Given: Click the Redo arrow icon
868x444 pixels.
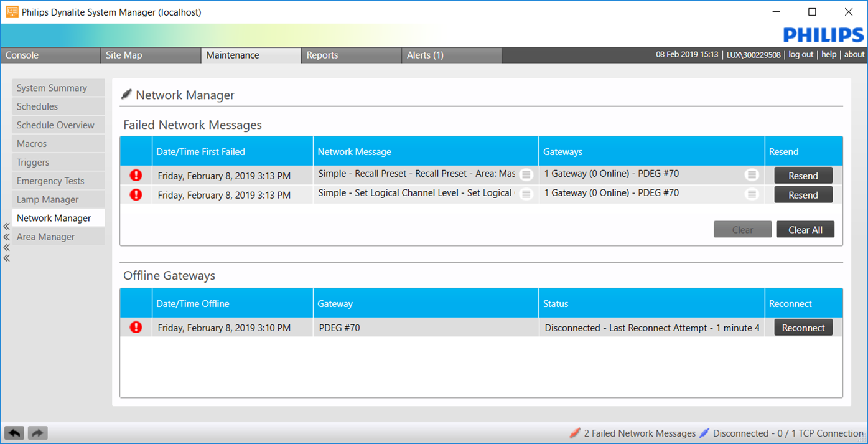Looking at the screenshot, I should click(x=37, y=432).
